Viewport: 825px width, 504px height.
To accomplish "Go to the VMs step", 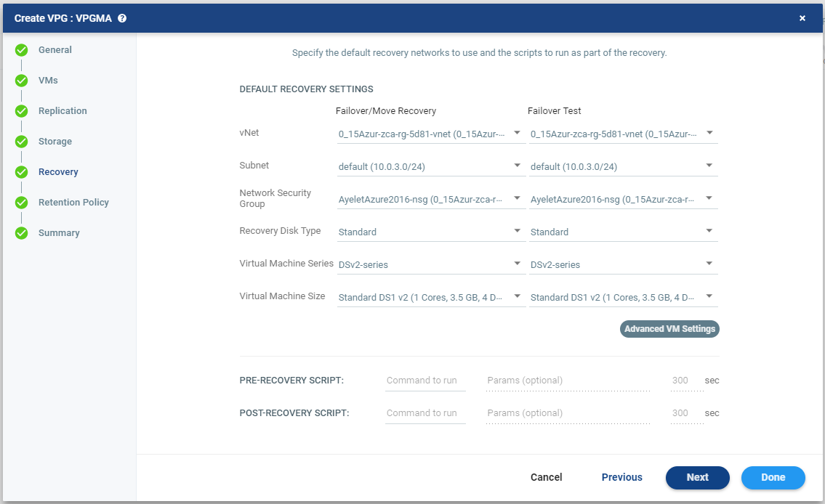I will coord(48,81).
